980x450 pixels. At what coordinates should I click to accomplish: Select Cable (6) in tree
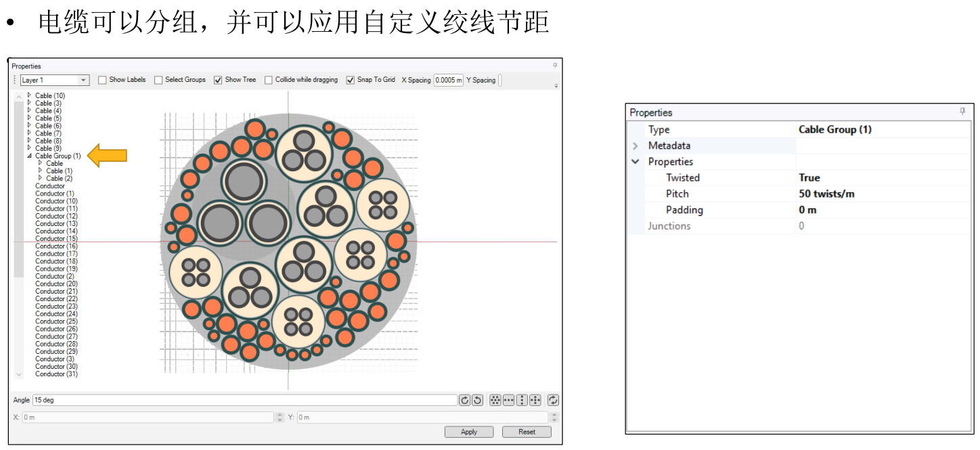pos(49,126)
